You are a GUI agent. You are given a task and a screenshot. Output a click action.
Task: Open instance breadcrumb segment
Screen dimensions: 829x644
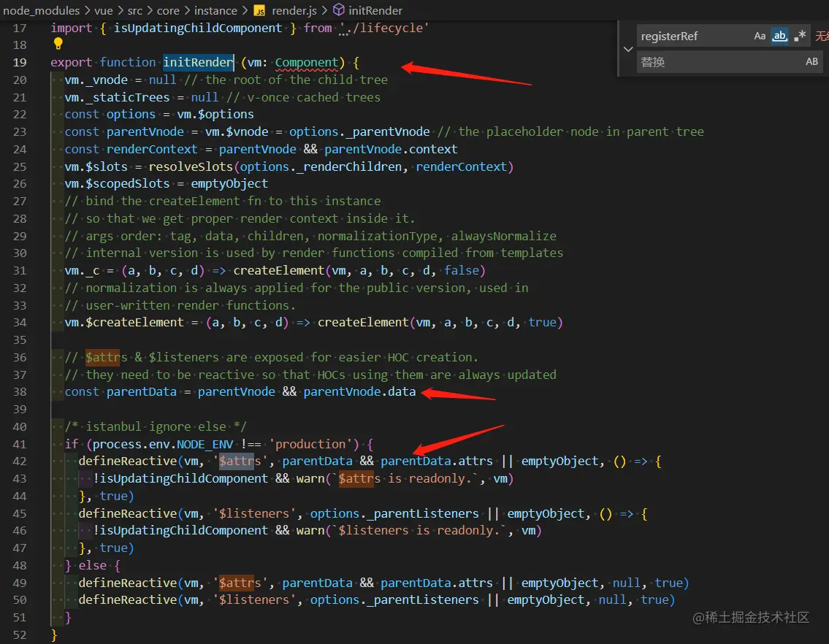point(215,10)
